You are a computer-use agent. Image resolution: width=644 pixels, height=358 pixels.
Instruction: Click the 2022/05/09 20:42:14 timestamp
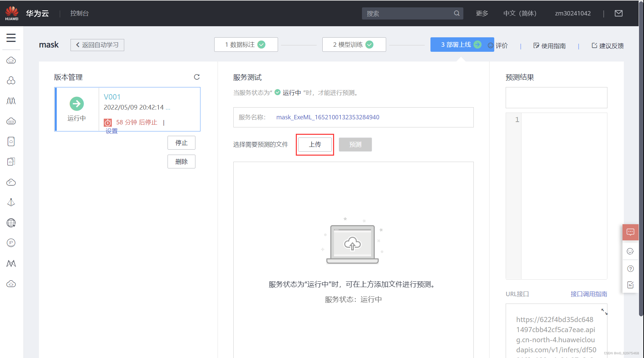point(134,107)
